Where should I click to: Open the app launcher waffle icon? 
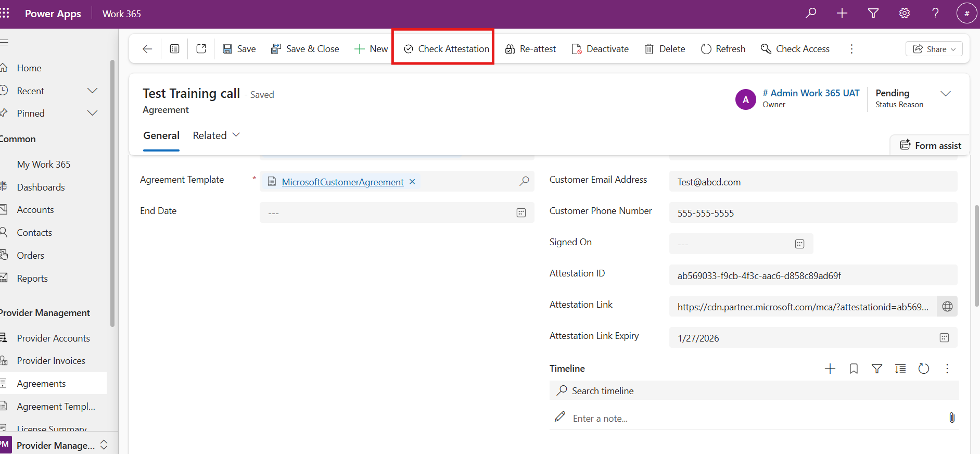coord(4,13)
